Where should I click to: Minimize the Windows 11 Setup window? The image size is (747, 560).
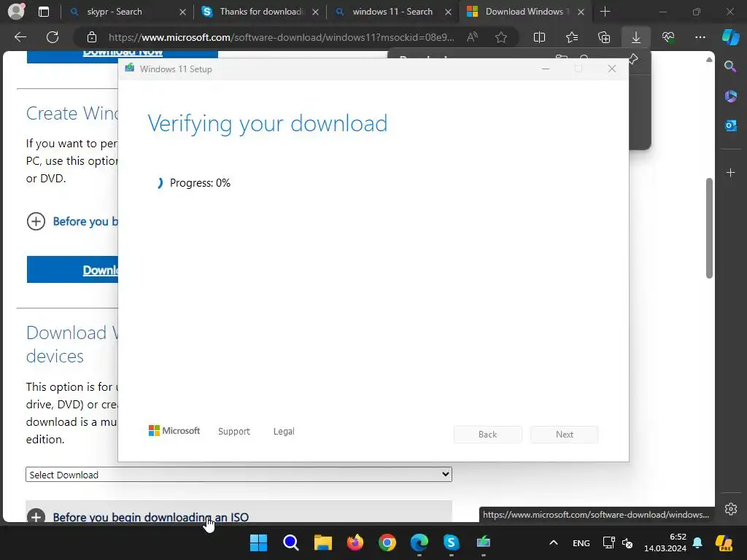click(x=546, y=69)
